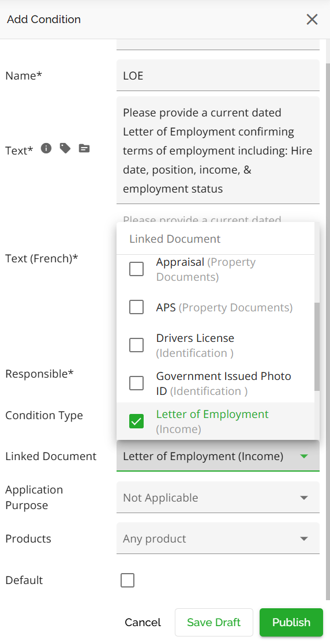Screen dimensions: 330x644
Task: Click the Linked Document list scrollbar
Action: tap(317, 347)
